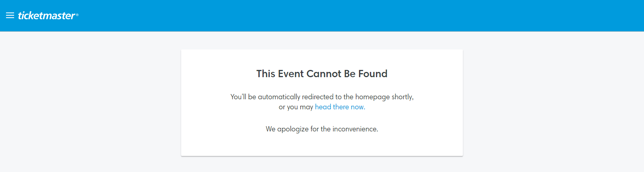
Task: Click the word 'shortly' in the redirect message
Action: tap(402, 97)
